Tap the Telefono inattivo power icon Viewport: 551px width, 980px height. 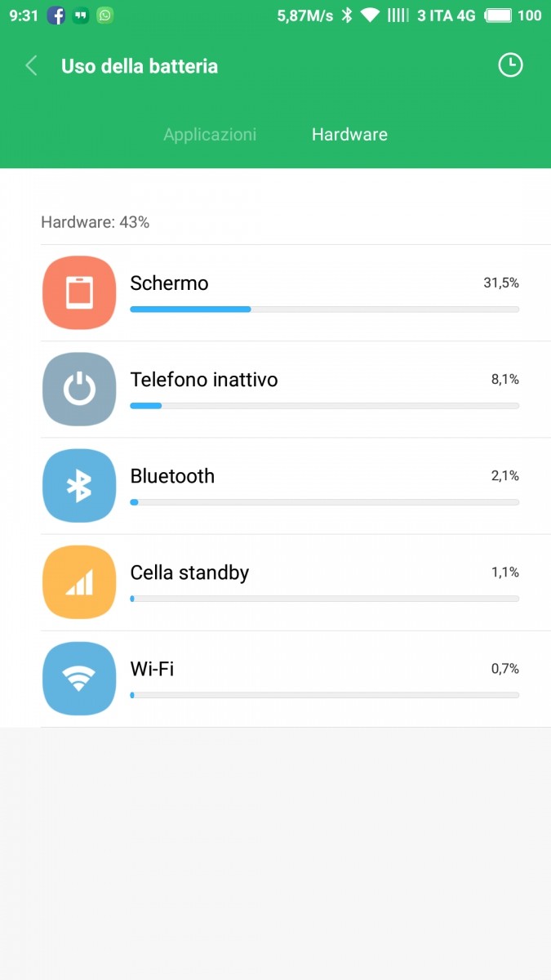pos(79,389)
